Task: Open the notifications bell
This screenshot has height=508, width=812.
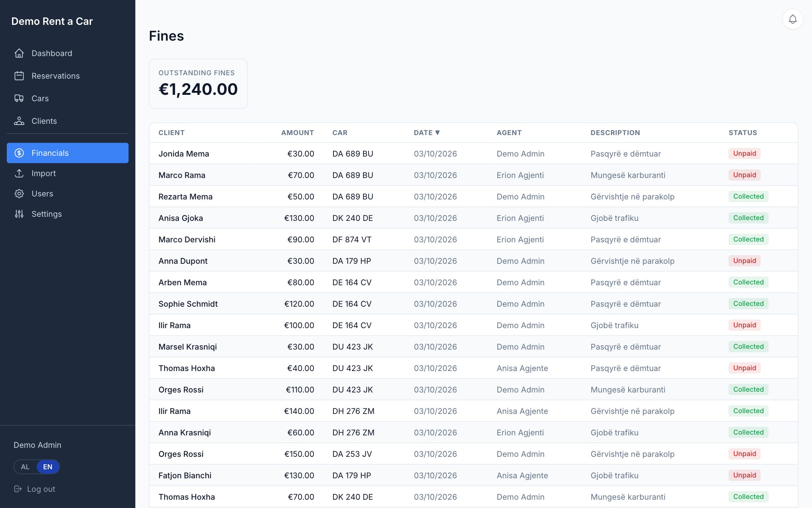Action: tap(792, 19)
